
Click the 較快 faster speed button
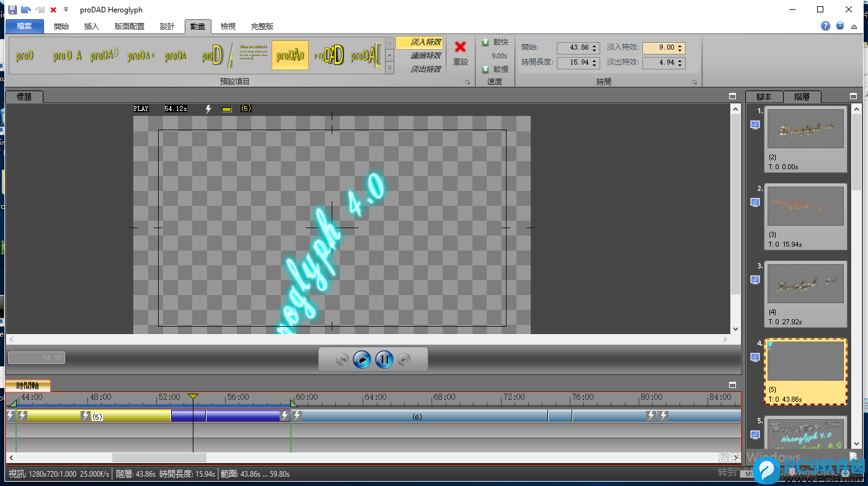click(495, 42)
